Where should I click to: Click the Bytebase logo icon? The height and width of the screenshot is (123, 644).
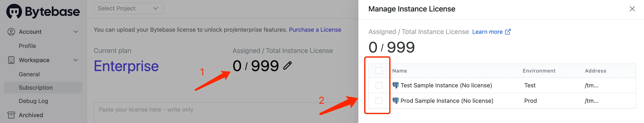coord(14,11)
